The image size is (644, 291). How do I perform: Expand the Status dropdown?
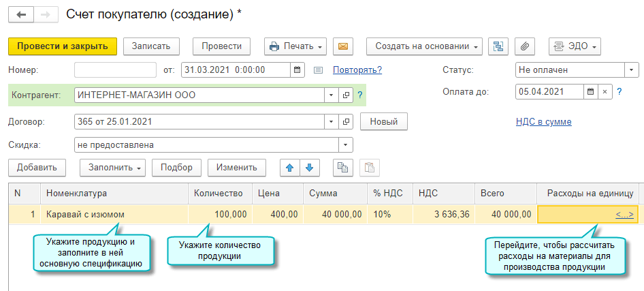pos(632,70)
